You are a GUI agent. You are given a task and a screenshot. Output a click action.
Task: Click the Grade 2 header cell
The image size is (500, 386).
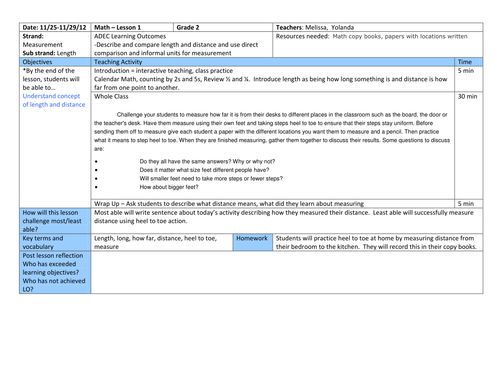223,27
